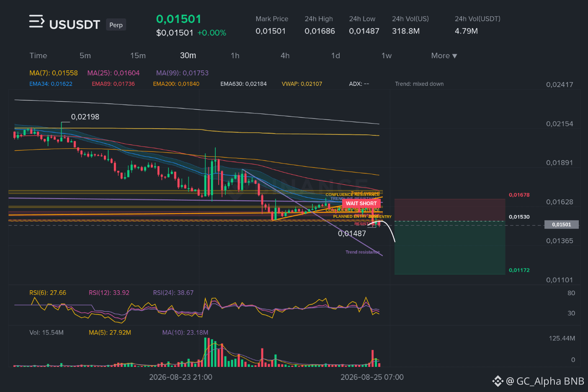Click the ADX: -- indicator label
The image size is (588, 392).
pyautogui.click(x=359, y=84)
